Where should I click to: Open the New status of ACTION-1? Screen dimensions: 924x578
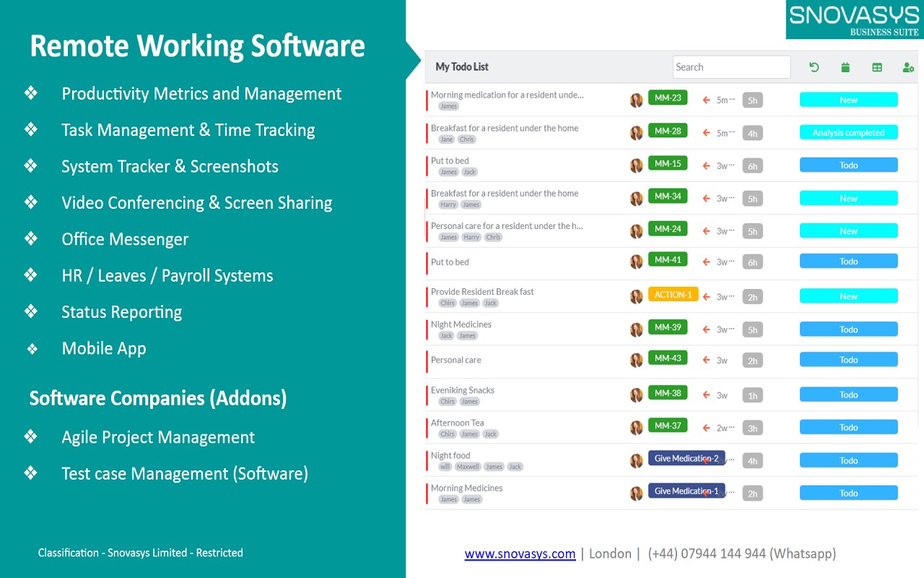(x=848, y=296)
